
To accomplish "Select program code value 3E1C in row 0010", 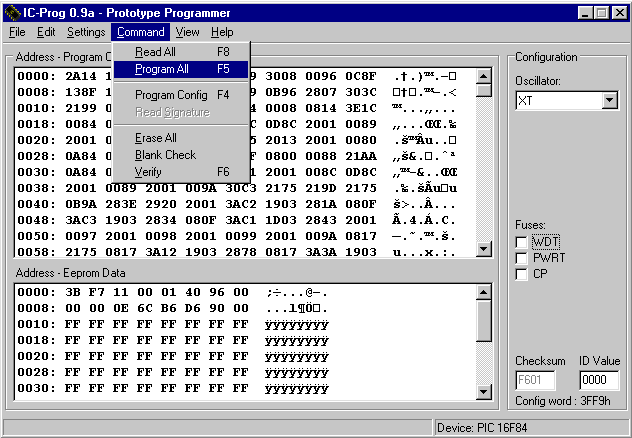I will [361, 108].
